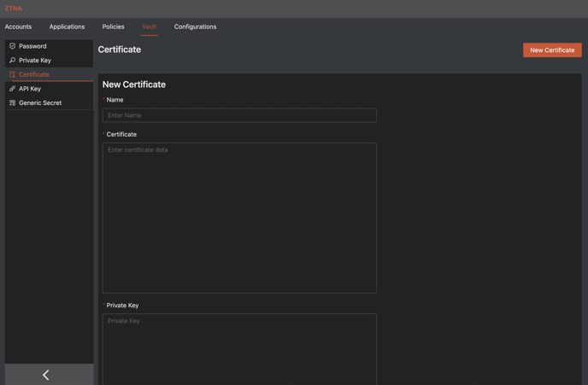This screenshot has width=588, height=385.
Task: Open the Configurations tab
Action: [195, 26]
